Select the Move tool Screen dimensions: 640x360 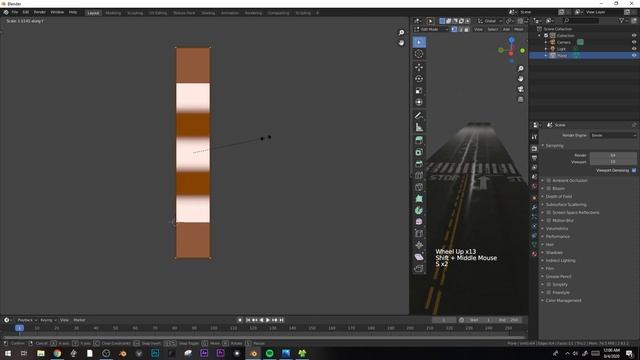tap(419, 67)
